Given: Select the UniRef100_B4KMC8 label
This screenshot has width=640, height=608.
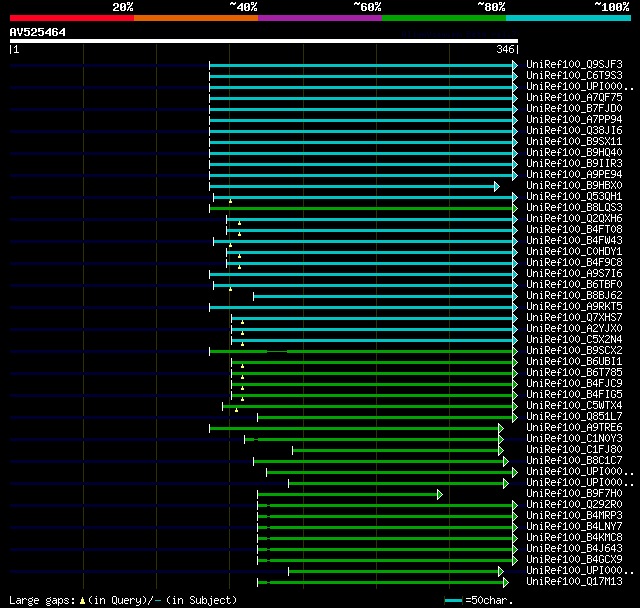Looking at the screenshot, I should [574, 538].
